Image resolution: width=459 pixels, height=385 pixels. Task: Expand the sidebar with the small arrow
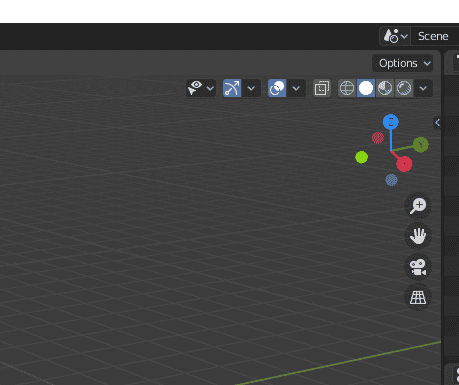437,122
